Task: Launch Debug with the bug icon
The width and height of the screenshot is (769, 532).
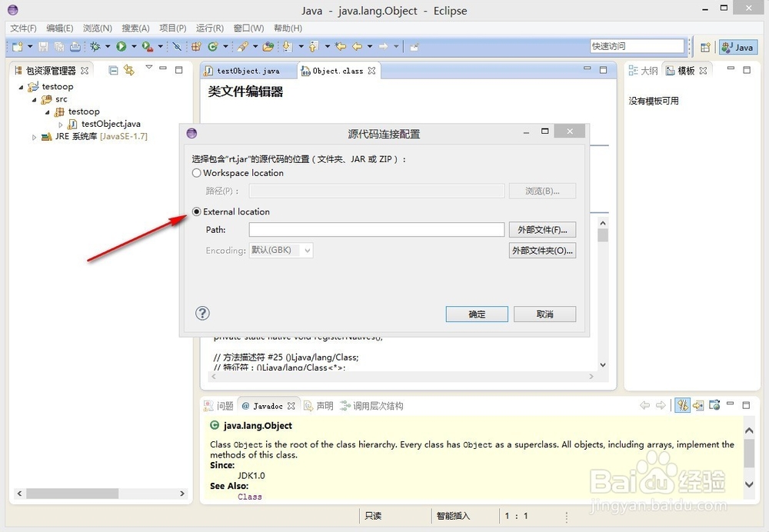Action: [x=95, y=47]
